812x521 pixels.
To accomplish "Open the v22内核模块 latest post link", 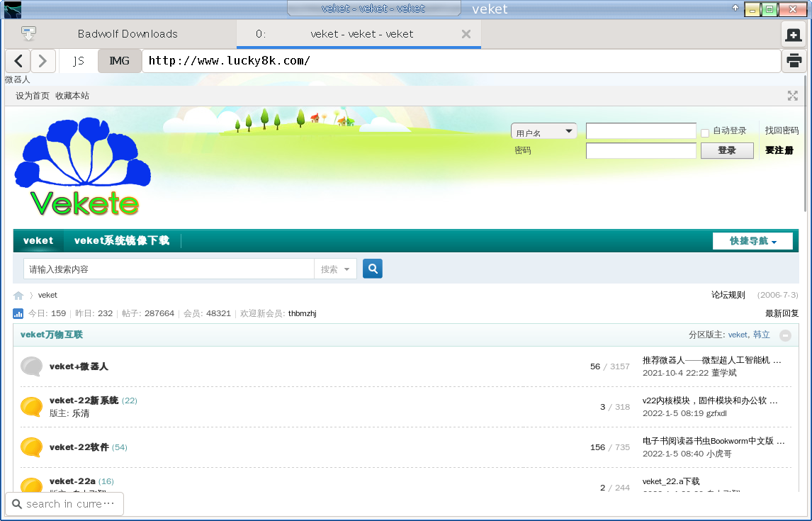I will tap(710, 400).
